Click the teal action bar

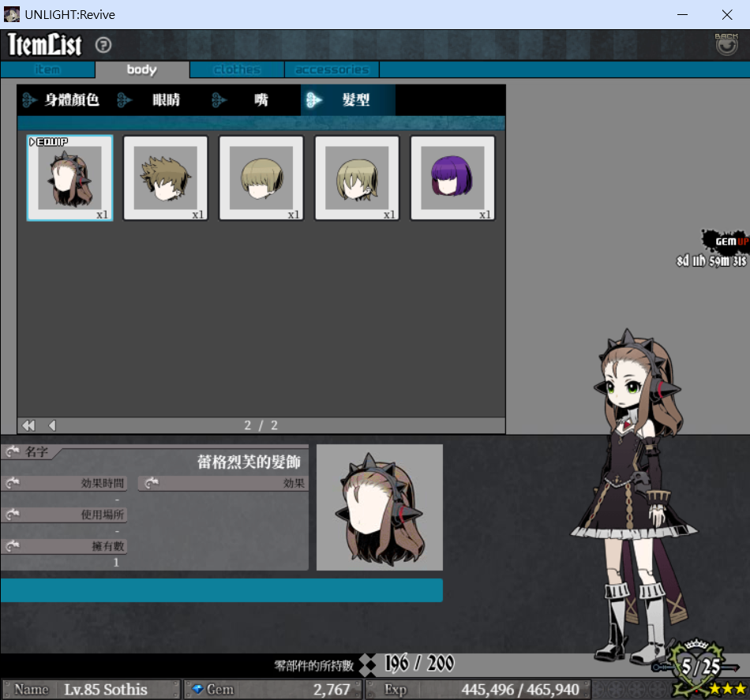222,590
